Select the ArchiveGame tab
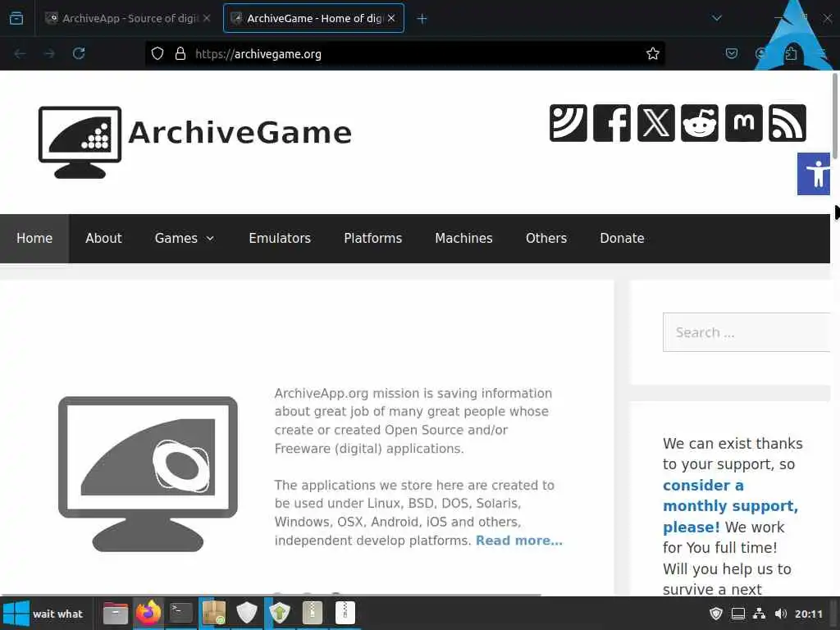This screenshot has height=630, width=840. (x=313, y=18)
